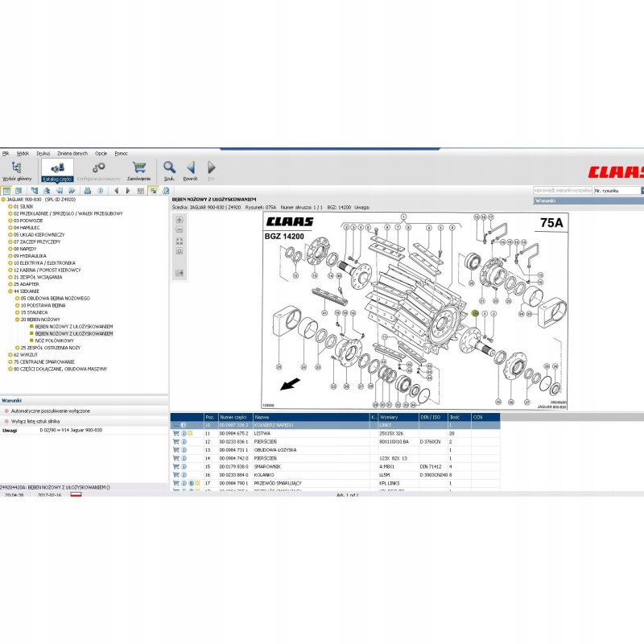Go to next drawing with black right arrow

128,191
